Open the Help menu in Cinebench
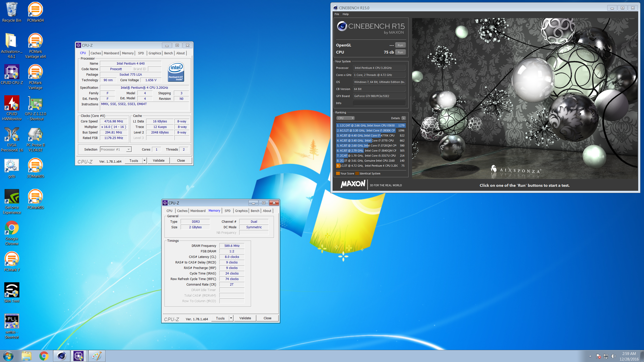This screenshot has height=362, width=644. coord(346,14)
